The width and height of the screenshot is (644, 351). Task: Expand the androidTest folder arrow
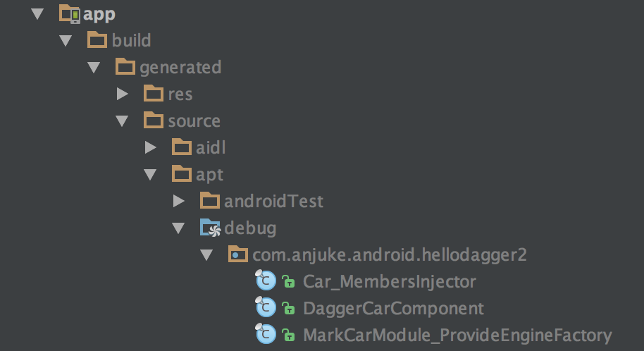coord(179,201)
